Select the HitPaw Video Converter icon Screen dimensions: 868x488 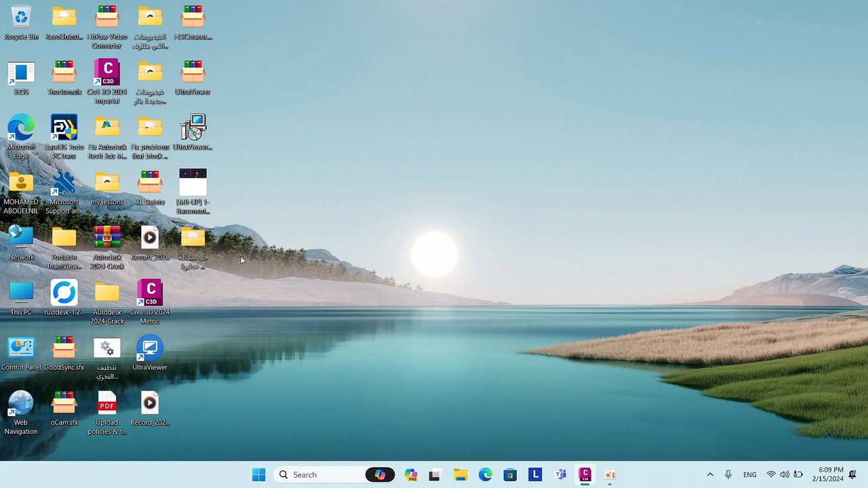point(106,17)
